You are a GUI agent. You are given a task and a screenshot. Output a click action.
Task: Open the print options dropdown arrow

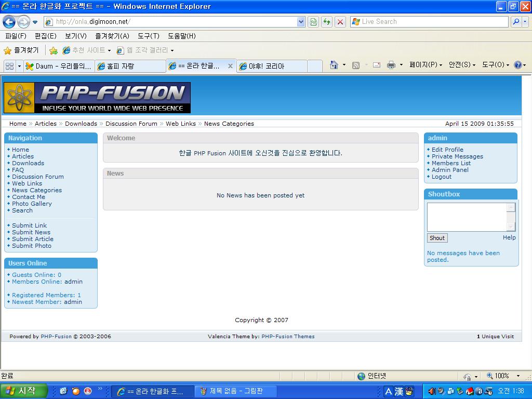click(401, 65)
